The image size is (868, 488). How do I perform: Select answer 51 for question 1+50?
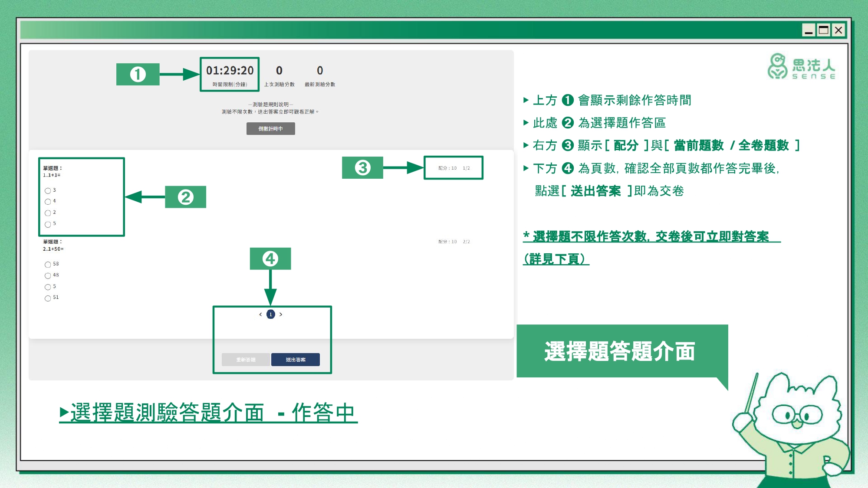click(x=48, y=298)
